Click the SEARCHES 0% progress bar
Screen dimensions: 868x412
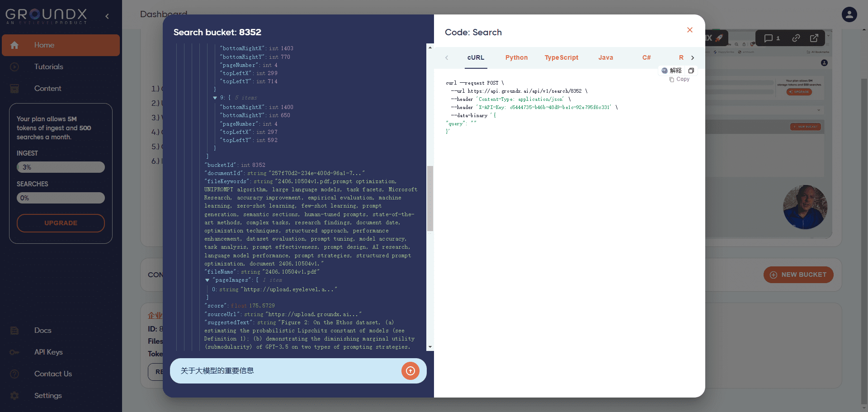[x=61, y=198]
